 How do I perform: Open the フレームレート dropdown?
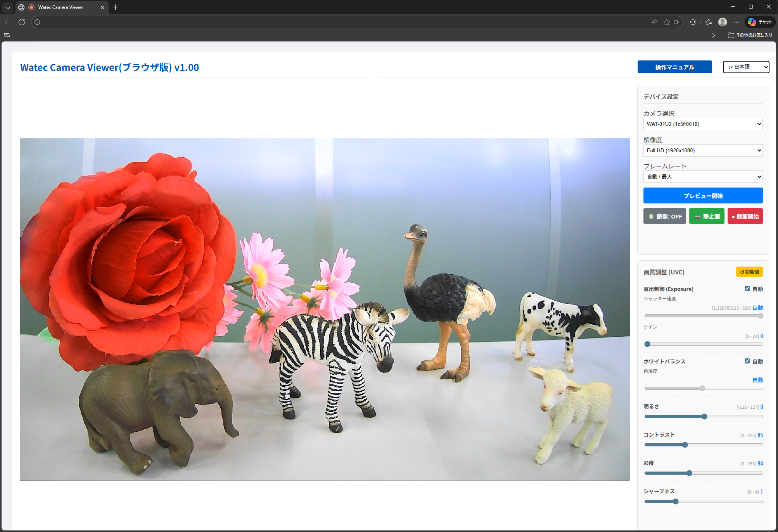click(703, 177)
